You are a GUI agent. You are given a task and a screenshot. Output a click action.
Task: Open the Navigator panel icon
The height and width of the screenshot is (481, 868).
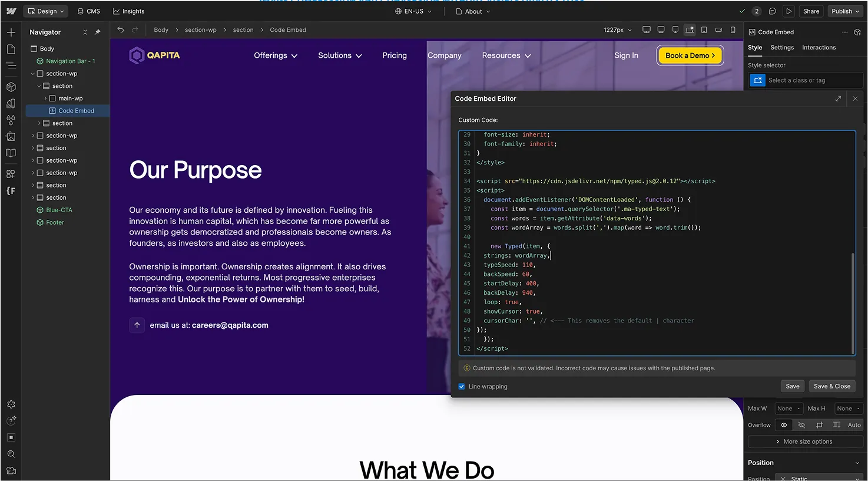click(x=11, y=65)
